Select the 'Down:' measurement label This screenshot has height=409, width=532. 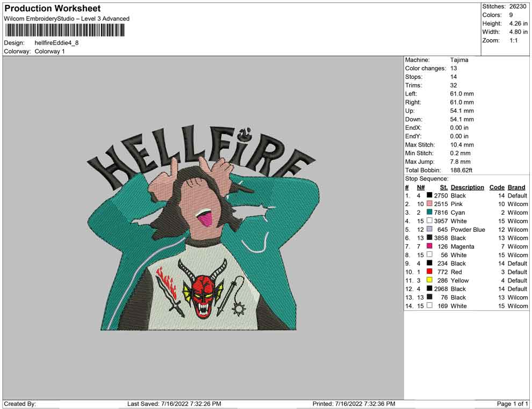414,119
